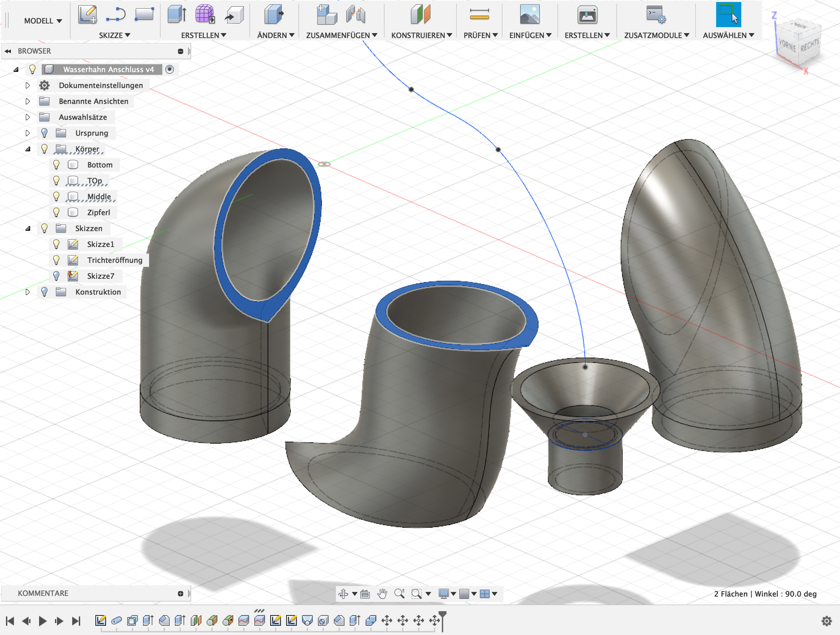The width and height of the screenshot is (840, 635).
Task: Open the Insert Image tool under Einfügen
Action: (x=531, y=15)
